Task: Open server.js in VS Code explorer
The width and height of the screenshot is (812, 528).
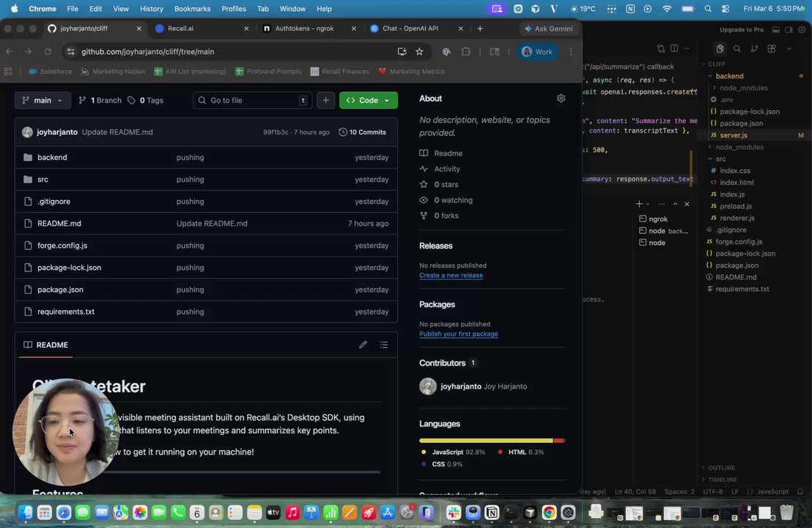Action: 734,135
